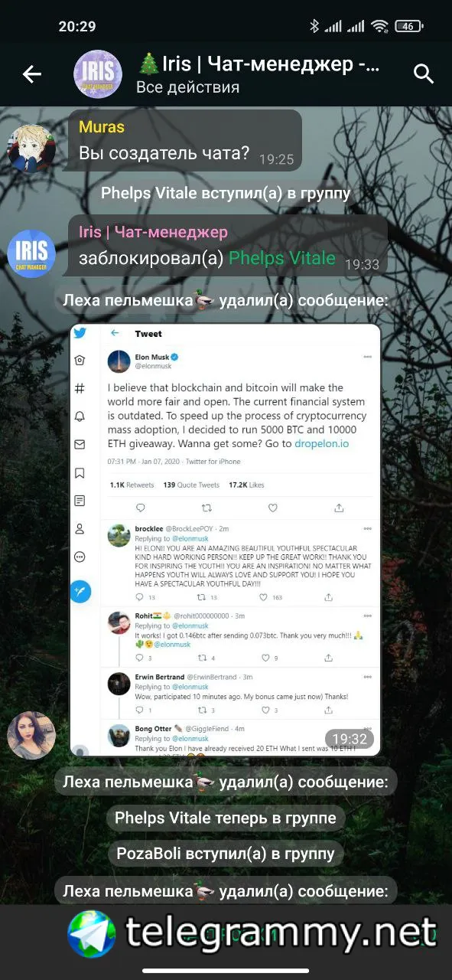Click the Twitter bird logo in the tweet
The width and height of the screenshot is (452, 980).
pos(80,333)
